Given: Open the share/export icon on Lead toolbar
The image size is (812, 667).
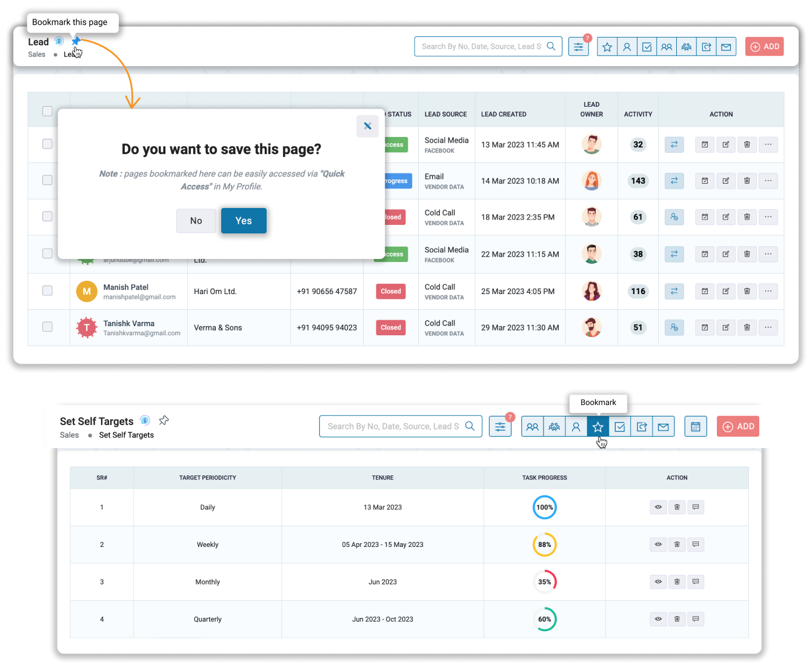Looking at the screenshot, I should pos(706,46).
